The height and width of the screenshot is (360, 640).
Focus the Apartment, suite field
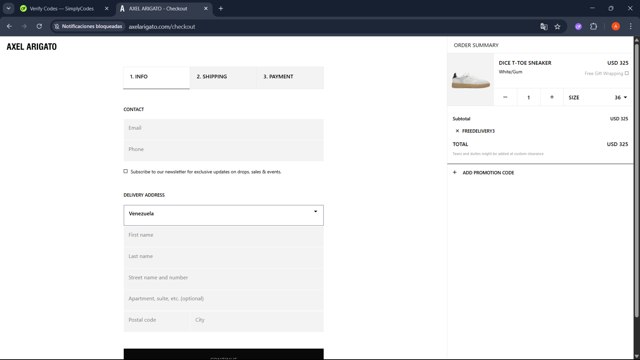tap(224, 299)
